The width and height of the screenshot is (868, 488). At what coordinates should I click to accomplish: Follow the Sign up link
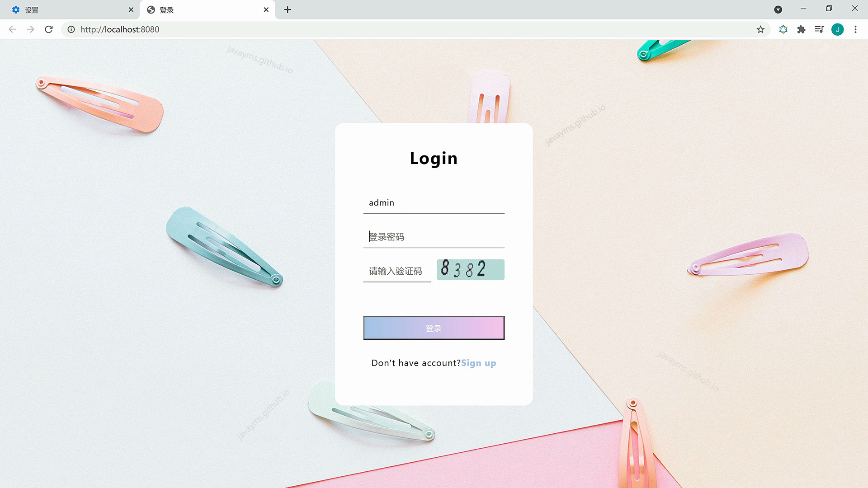pyautogui.click(x=478, y=363)
